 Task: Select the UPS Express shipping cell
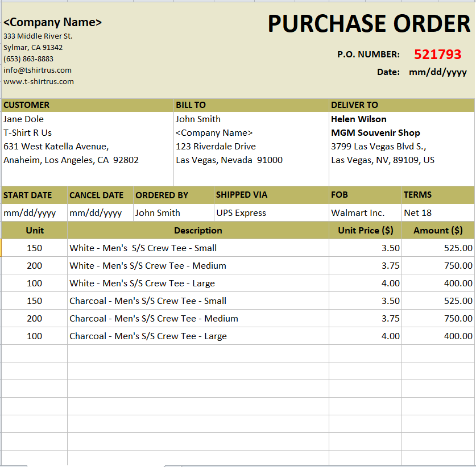tap(241, 213)
